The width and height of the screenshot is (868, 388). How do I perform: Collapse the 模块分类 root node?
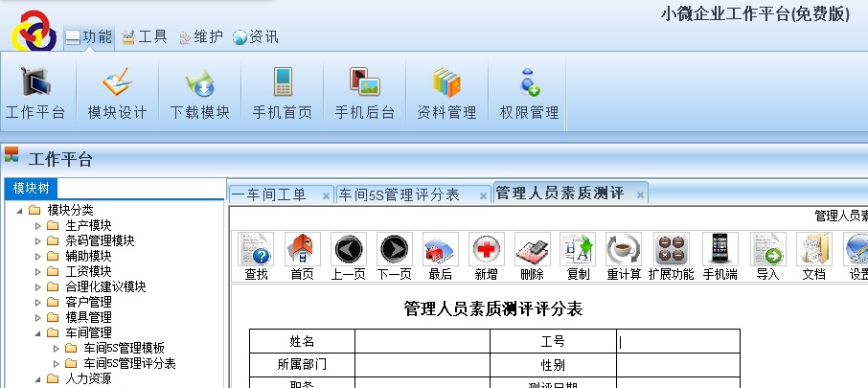pos(19,211)
